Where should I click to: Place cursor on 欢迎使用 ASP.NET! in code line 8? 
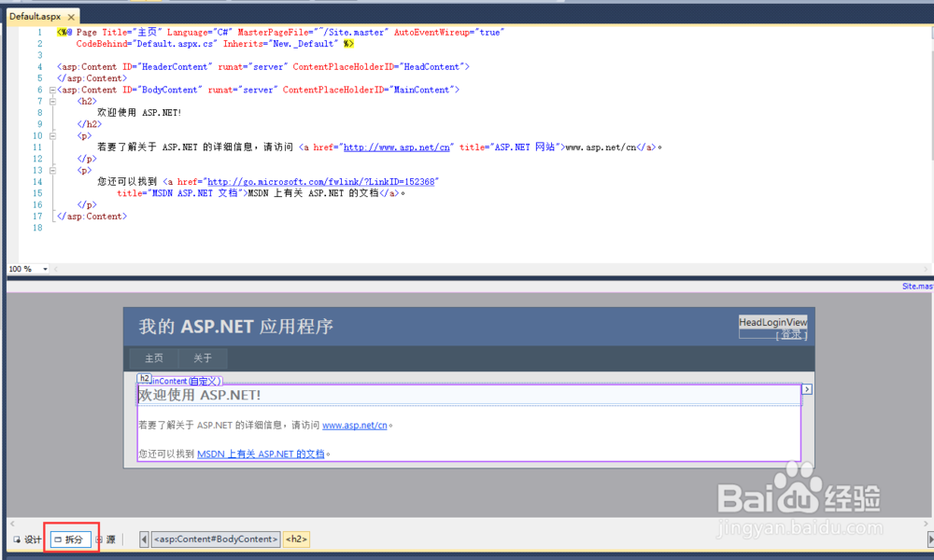click(x=139, y=113)
